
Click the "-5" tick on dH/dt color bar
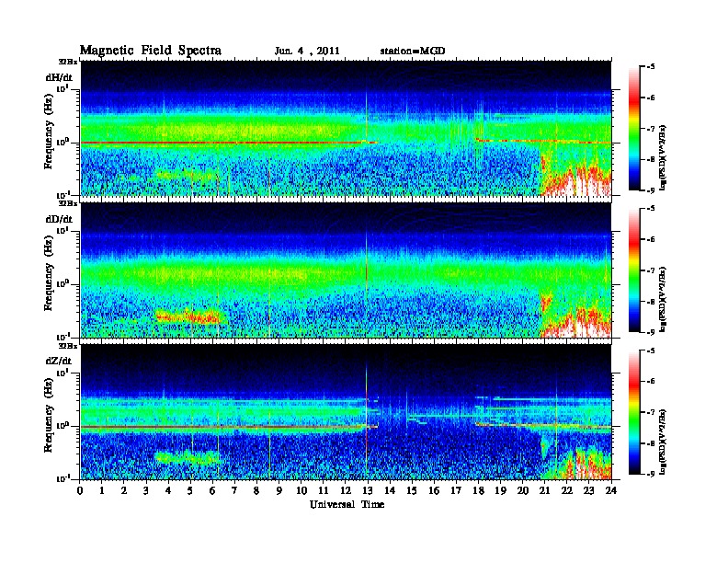click(x=651, y=67)
